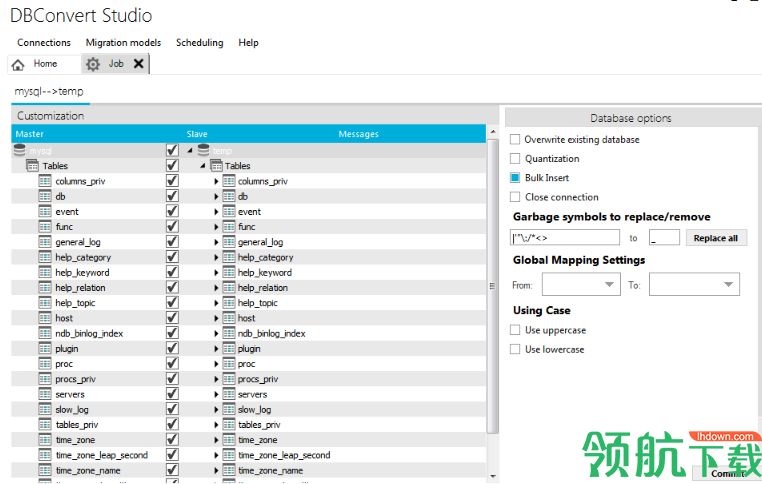The image size is (762, 484).
Task: Click the slave temp database icon
Action: coord(203,150)
